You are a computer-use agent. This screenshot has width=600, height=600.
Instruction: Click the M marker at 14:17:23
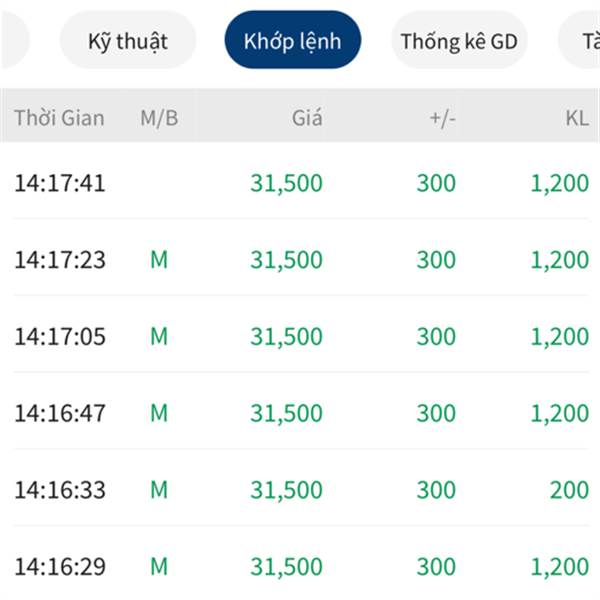pos(159,260)
